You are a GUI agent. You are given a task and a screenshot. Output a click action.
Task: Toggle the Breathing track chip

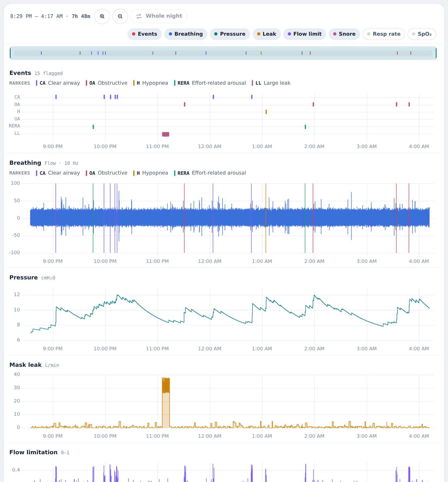pos(186,34)
